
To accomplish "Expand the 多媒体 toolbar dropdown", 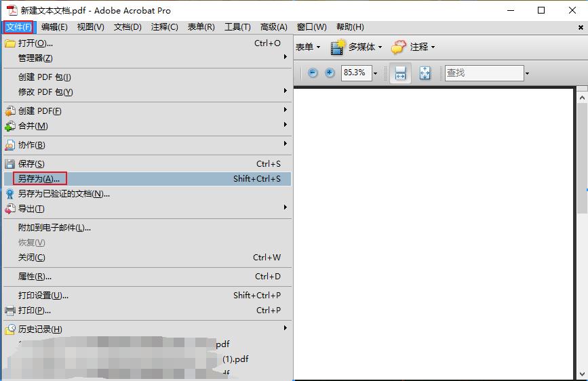I will pyautogui.click(x=380, y=47).
